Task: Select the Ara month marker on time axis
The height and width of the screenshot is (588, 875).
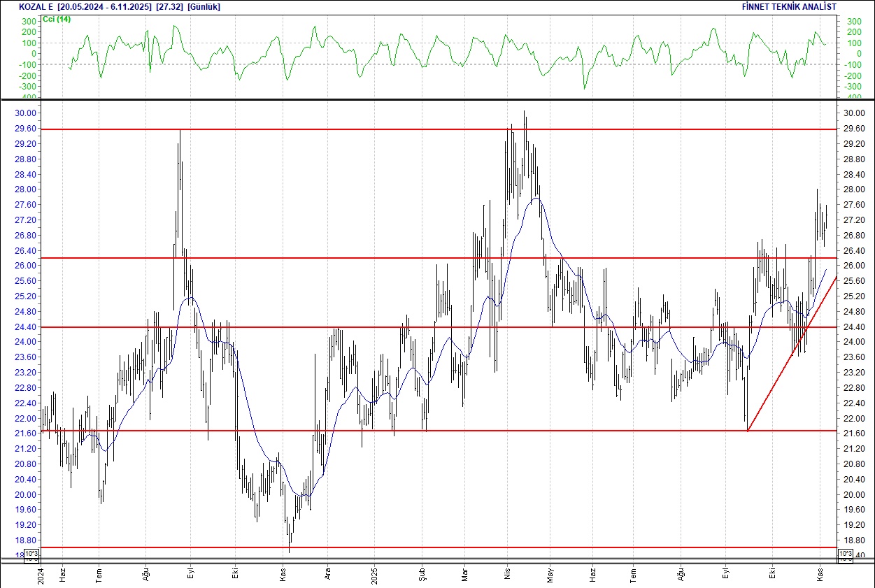Action: (327, 571)
